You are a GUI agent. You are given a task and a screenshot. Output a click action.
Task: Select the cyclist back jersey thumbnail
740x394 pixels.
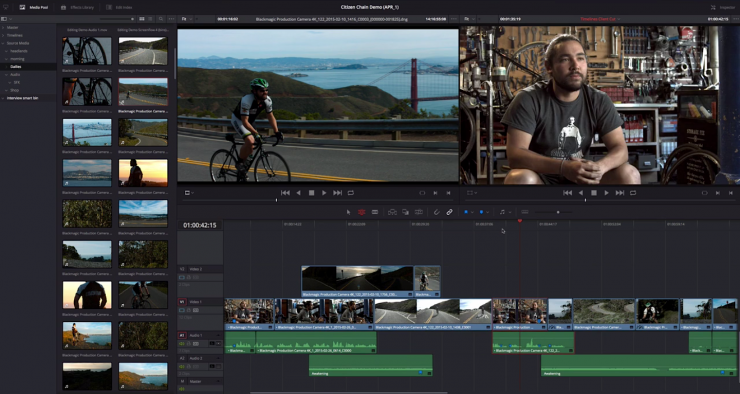click(87, 295)
